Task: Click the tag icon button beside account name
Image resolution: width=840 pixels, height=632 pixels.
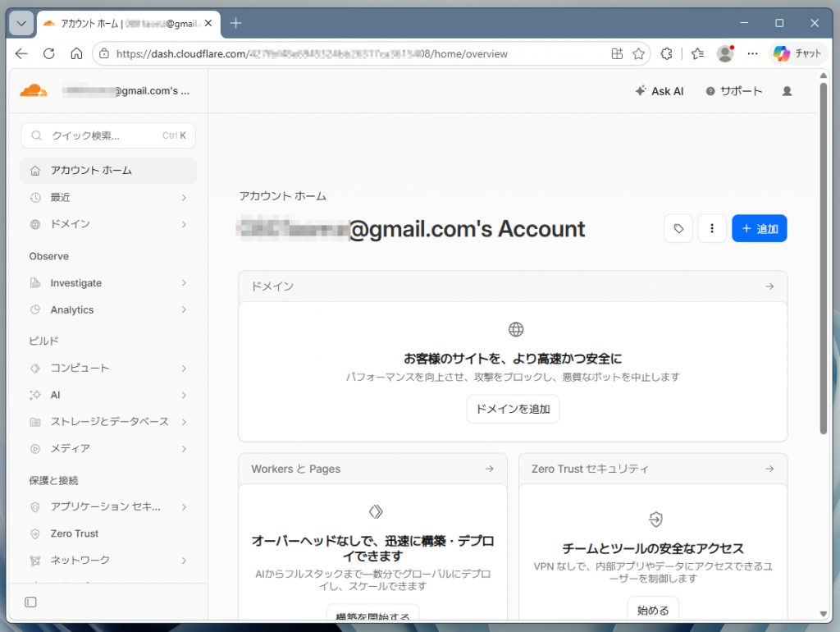Action: [678, 229]
